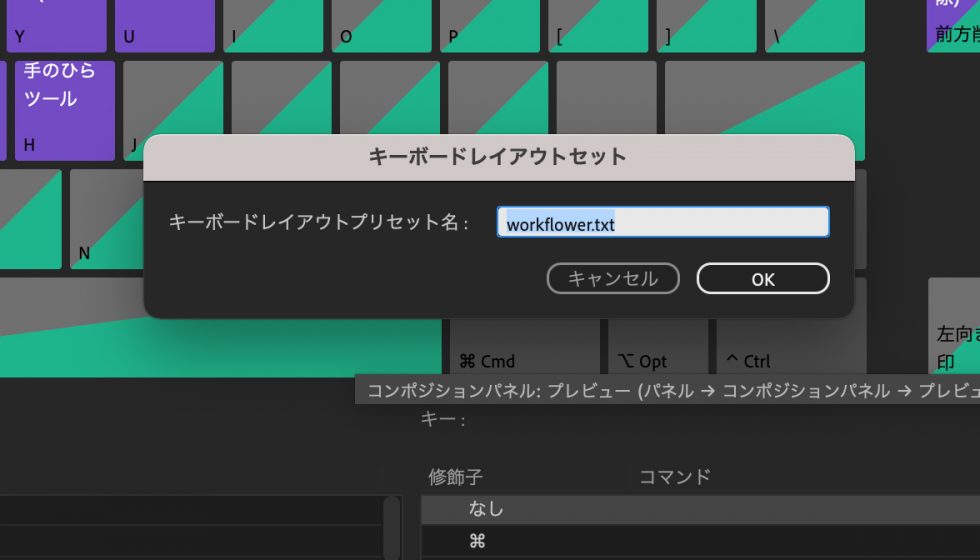The image size is (980, 560).
Task: Select the [ key on the keyboard layout
Action: [598, 25]
